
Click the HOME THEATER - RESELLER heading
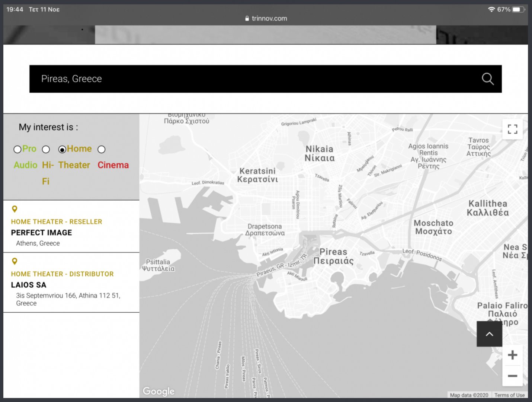pyautogui.click(x=57, y=221)
